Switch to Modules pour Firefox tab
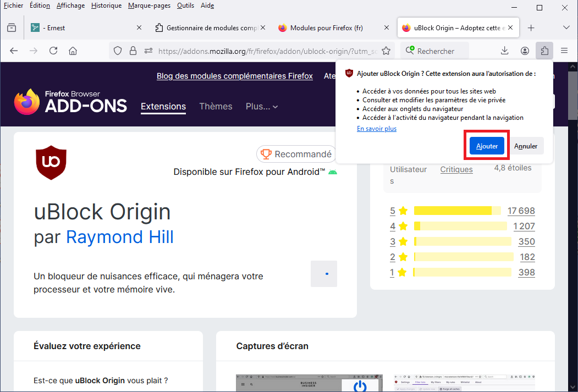Screen dimensions: 578x392 [x=326, y=27]
